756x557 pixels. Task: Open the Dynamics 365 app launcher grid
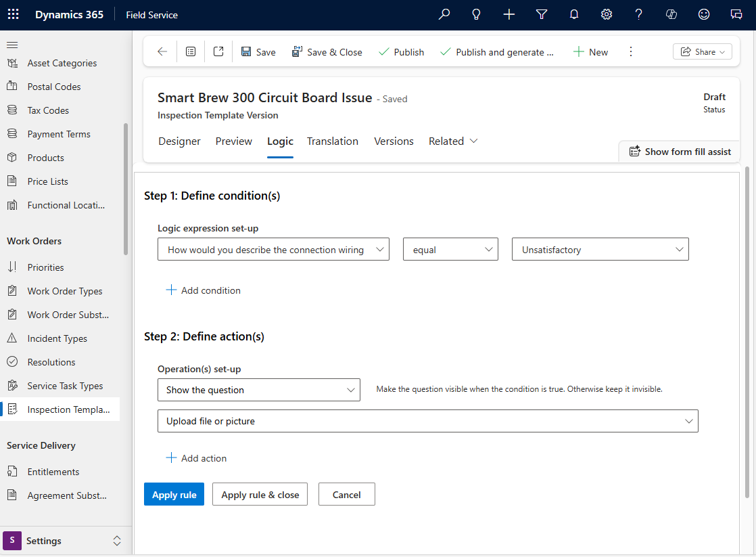[14, 14]
